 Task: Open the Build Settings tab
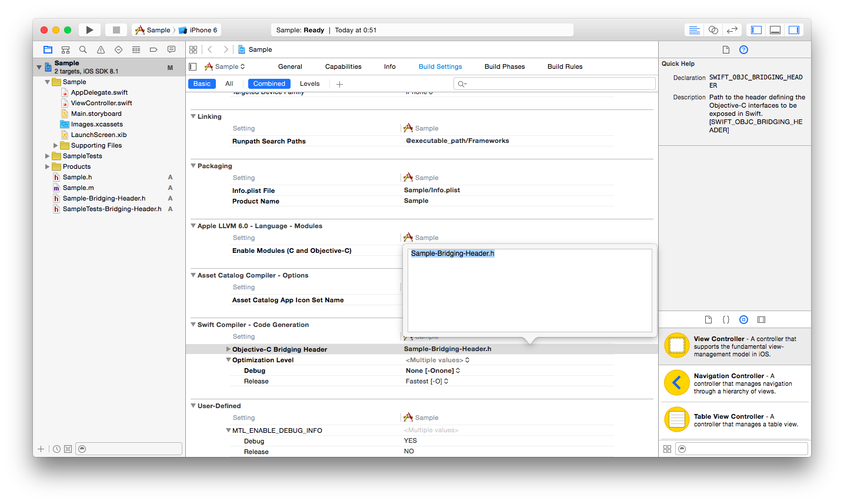tap(441, 66)
